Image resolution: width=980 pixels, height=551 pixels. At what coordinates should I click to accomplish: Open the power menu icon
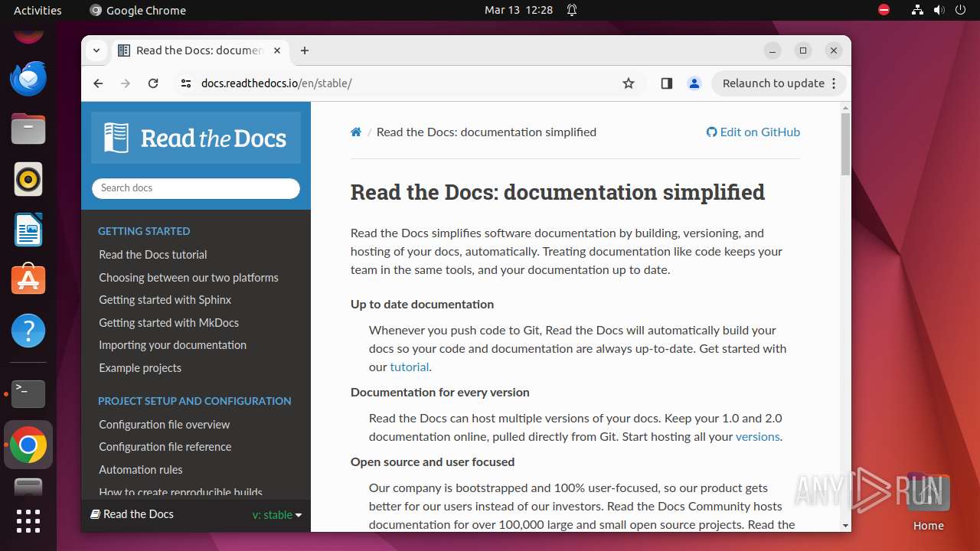pos(961,10)
